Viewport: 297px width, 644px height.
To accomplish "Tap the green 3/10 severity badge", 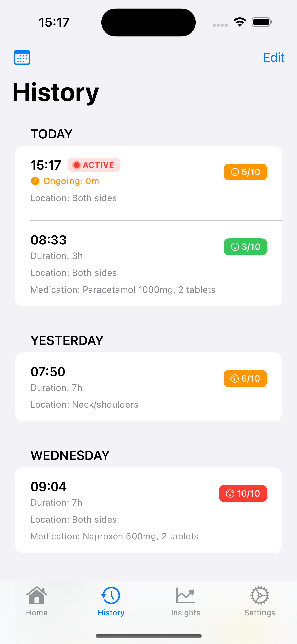I will coord(245,247).
